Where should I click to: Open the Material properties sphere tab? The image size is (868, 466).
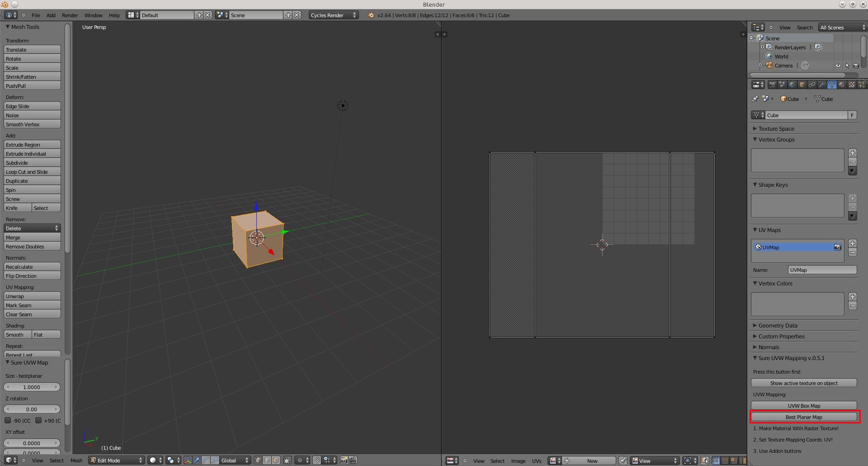click(842, 85)
